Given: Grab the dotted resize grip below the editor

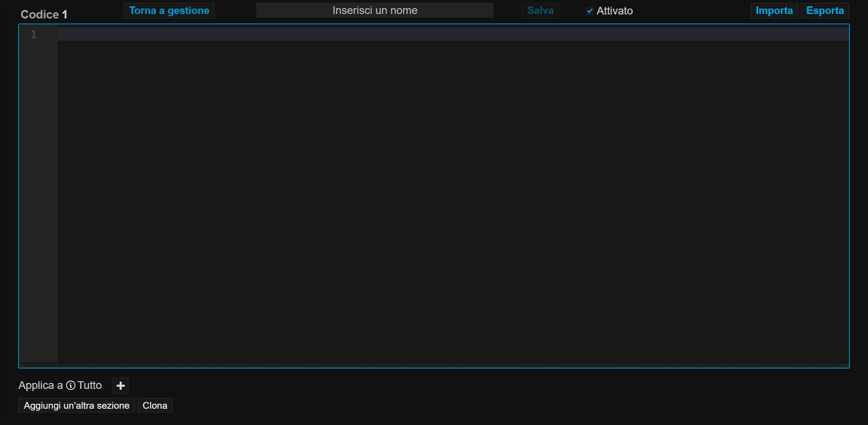Looking at the screenshot, I should (434, 365).
